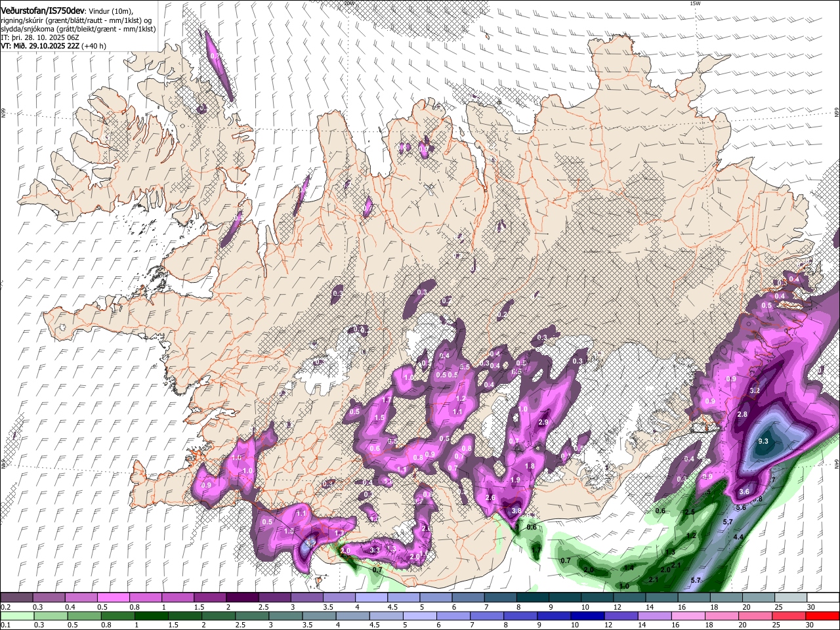Click the 15W longitude label

[695, 3]
